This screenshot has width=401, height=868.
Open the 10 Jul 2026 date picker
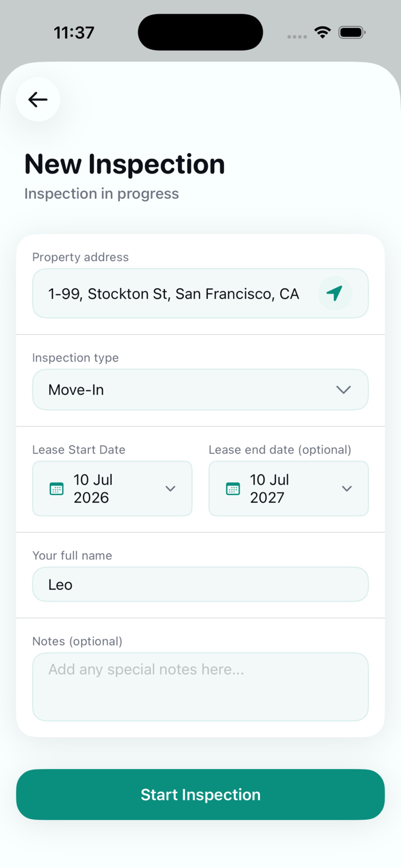point(112,489)
